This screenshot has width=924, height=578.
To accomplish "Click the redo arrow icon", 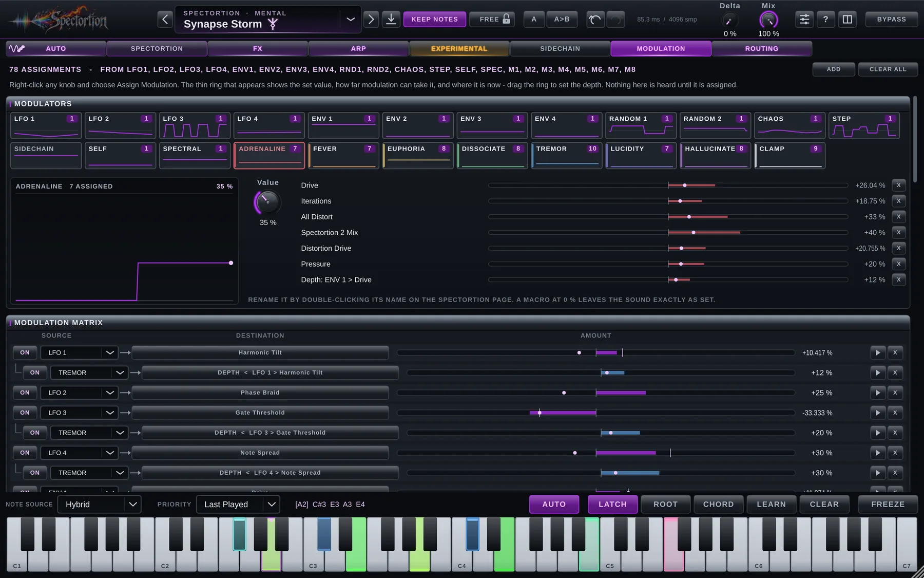I will pos(615,20).
